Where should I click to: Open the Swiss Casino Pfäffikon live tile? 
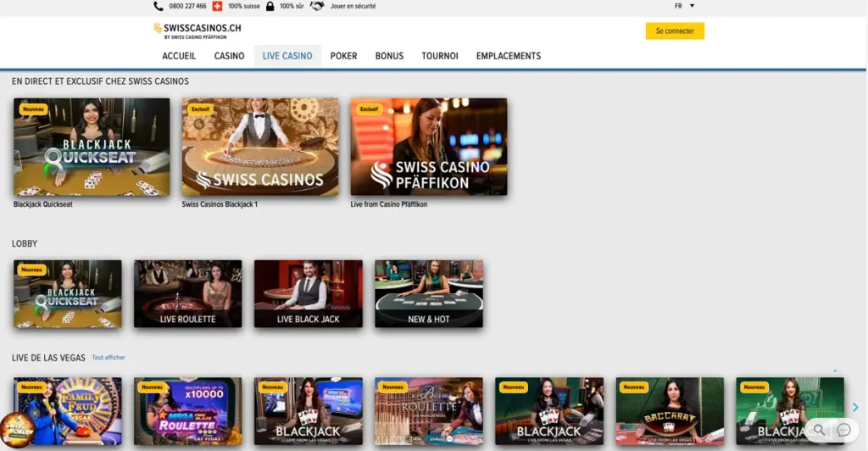[x=428, y=147]
